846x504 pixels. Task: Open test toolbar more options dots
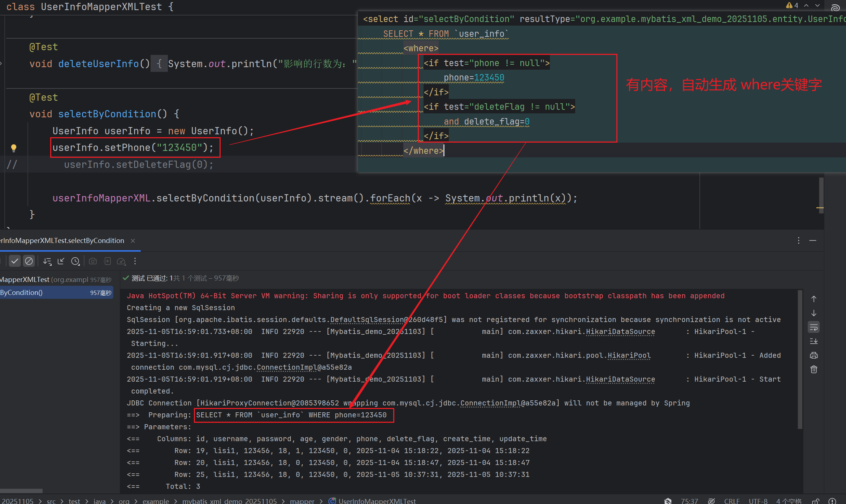point(135,261)
